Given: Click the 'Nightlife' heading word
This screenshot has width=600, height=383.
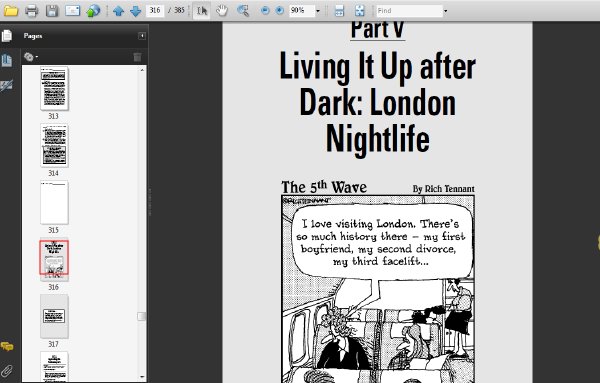Looking at the screenshot, I should pyautogui.click(x=378, y=139).
